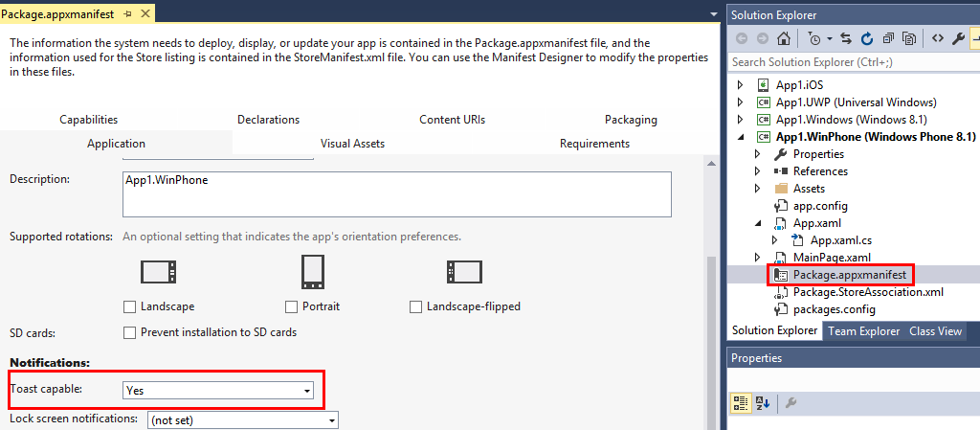Image resolution: width=980 pixels, height=430 pixels.
Task: Open the Lock screen notifications dropdown
Action: pyautogui.click(x=332, y=420)
